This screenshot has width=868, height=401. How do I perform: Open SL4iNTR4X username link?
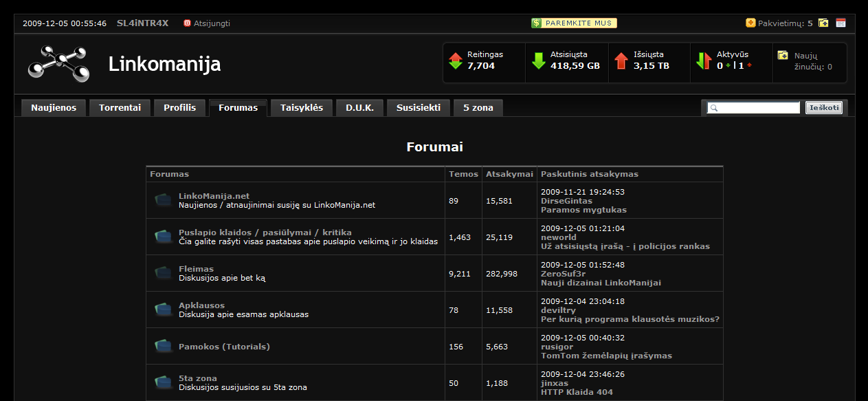coord(142,23)
